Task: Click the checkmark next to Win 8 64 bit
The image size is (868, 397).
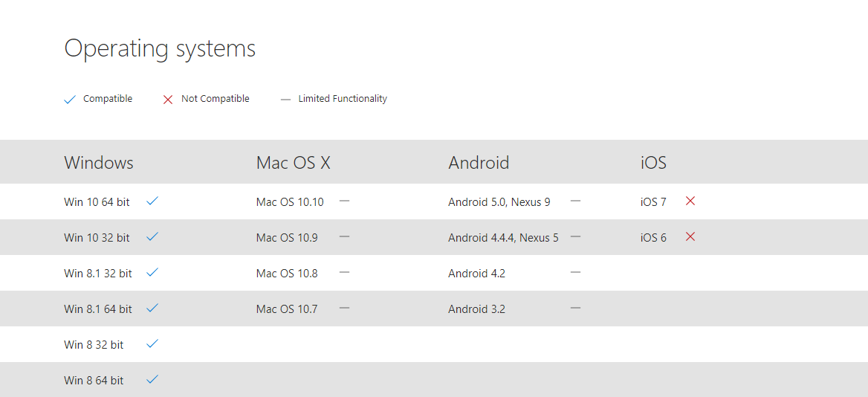Action: [x=152, y=379]
